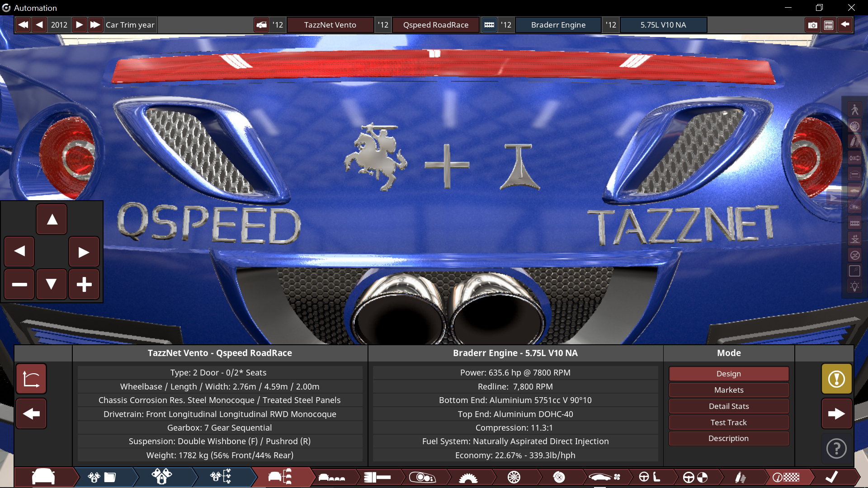Open the engine family tab
The image size is (868, 488).
coord(102,477)
